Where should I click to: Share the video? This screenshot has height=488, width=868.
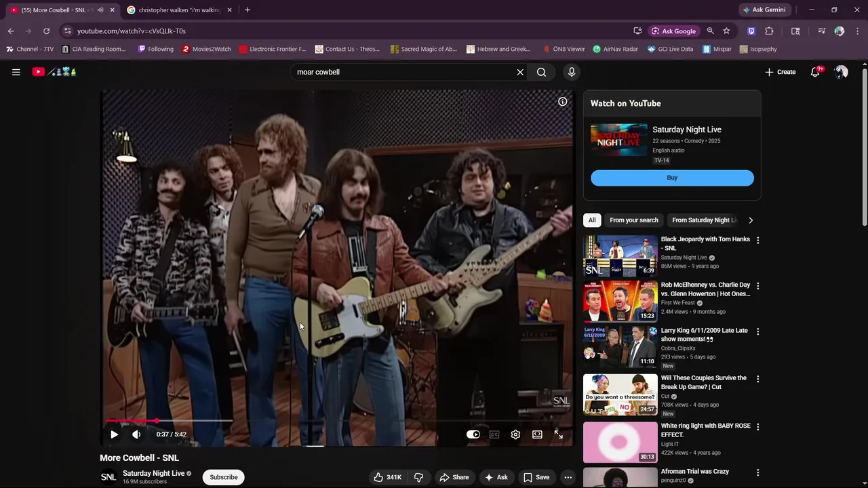454,477
